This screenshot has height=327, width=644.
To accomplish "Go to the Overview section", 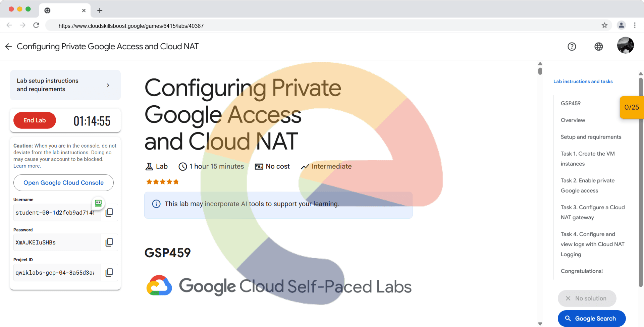I will 573,120.
